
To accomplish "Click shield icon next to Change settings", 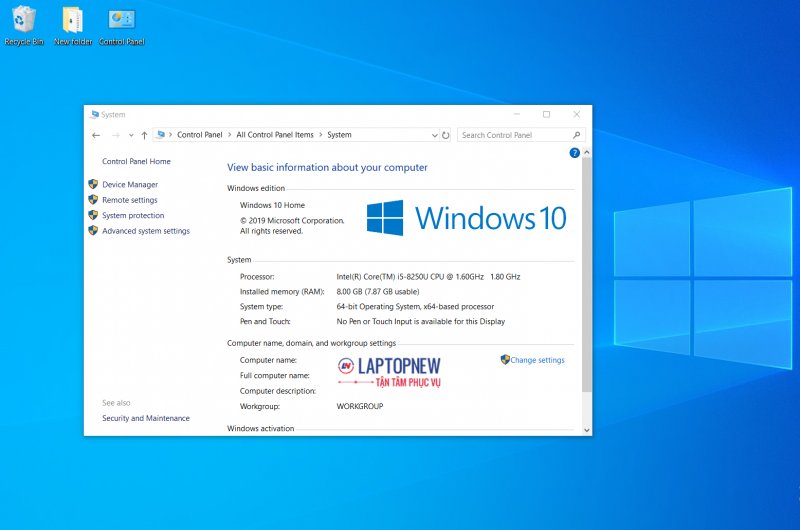I will point(505,360).
